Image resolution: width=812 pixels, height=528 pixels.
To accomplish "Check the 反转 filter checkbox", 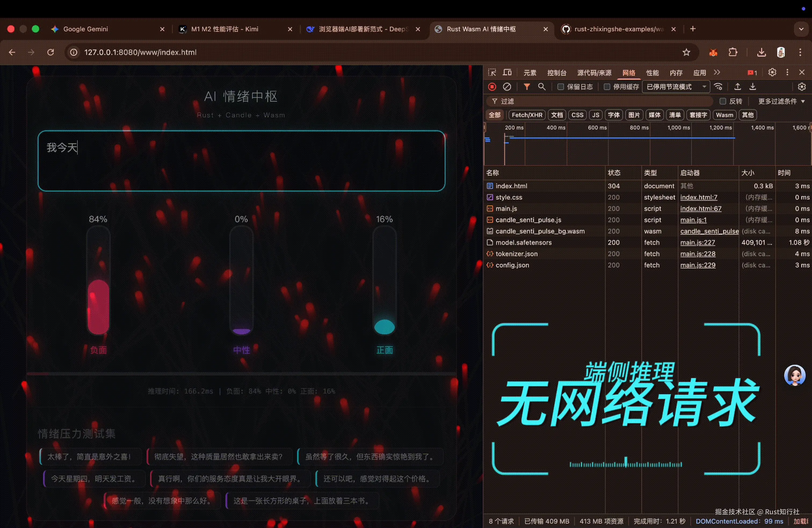I will pyautogui.click(x=723, y=101).
